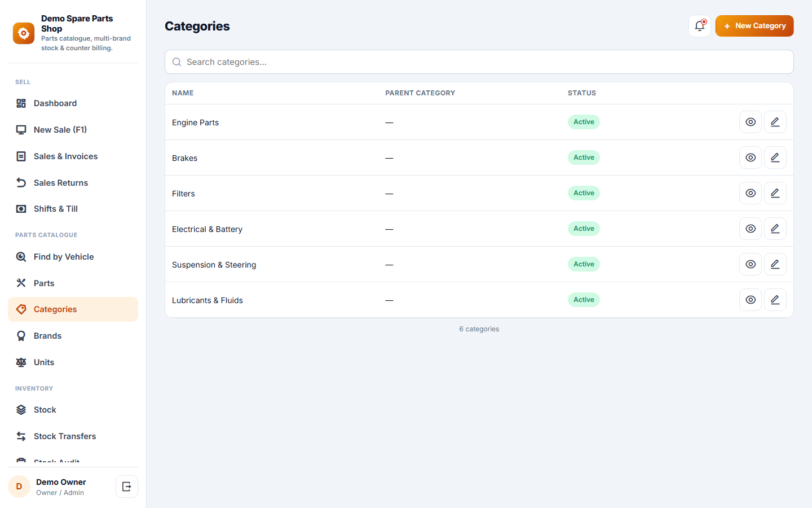The width and height of the screenshot is (812, 508).
Task: Click the NAME column header
Action: [x=183, y=93]
